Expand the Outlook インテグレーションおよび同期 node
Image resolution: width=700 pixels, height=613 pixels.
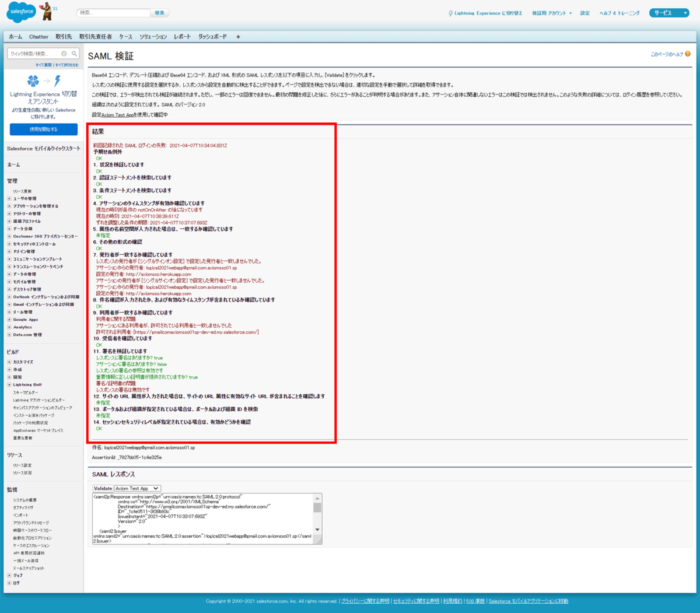(x=9, y=297)
